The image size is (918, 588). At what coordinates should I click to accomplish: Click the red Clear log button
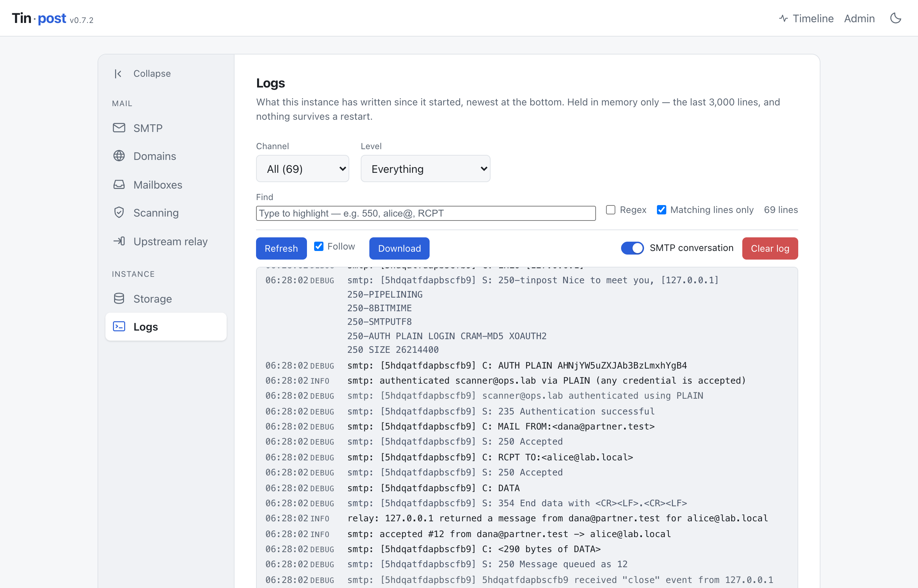click(770, 248)
